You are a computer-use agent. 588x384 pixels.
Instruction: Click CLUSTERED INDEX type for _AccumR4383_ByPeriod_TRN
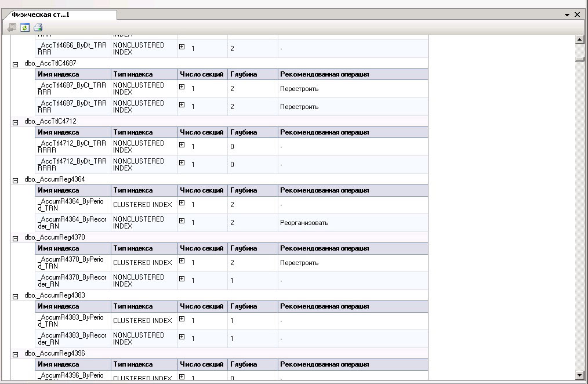(143, 321)
